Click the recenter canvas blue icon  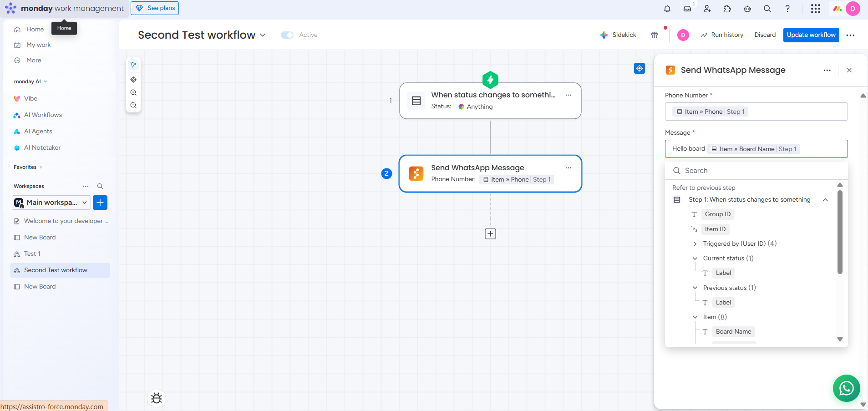coord(639,68)
